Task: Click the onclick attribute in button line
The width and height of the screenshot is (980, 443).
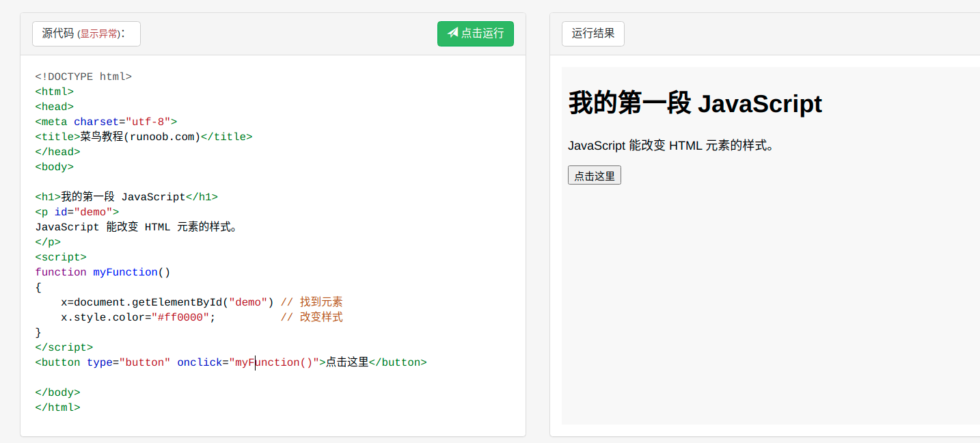Action: click(248, 362)
